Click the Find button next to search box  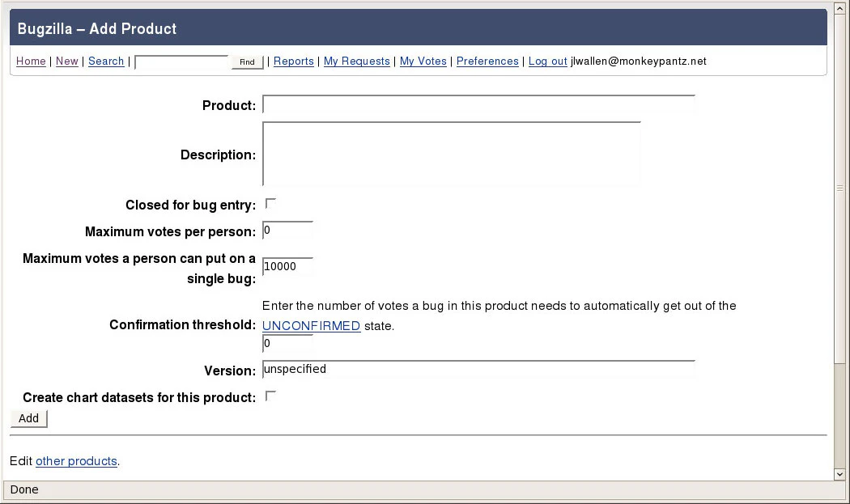pyautogui.click(x=246, y=61)
